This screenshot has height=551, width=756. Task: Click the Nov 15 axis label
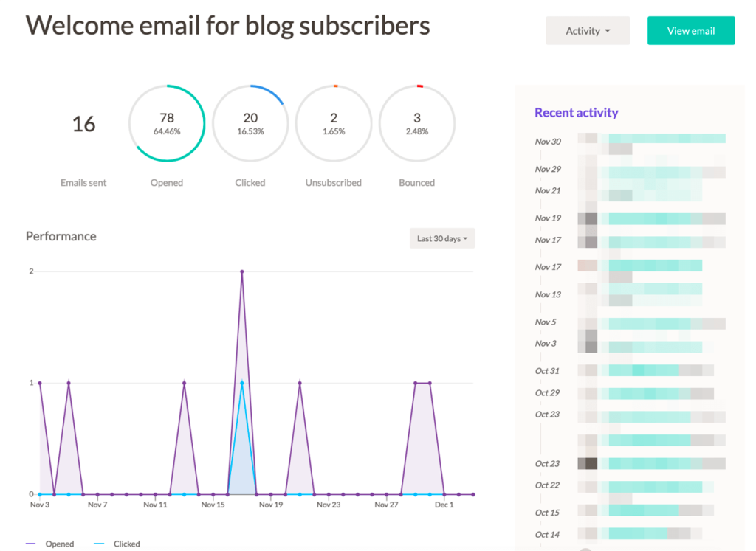click(x=213, y=505)
